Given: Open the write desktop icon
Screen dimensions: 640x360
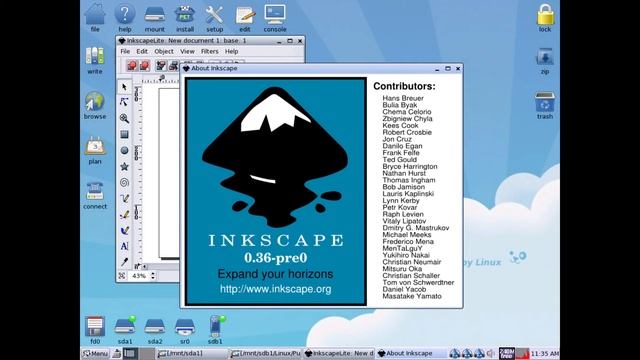Looking at the screenshot, I should point(95,60).
